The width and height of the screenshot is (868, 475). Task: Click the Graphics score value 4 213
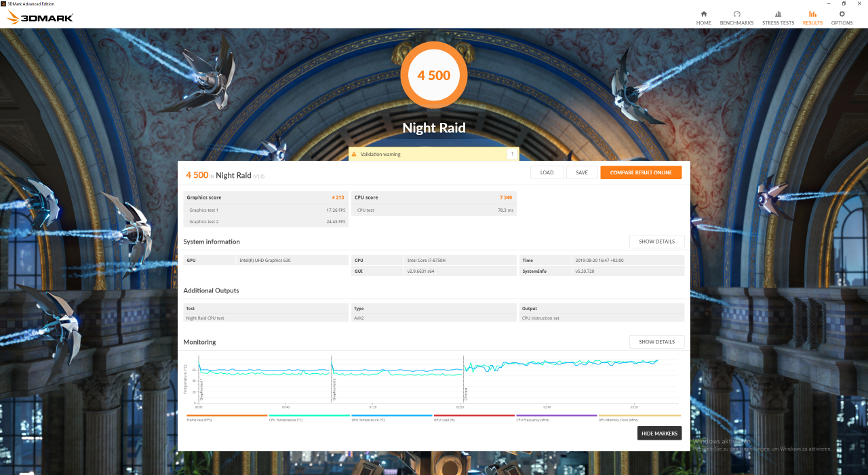[x=338, y=197]
